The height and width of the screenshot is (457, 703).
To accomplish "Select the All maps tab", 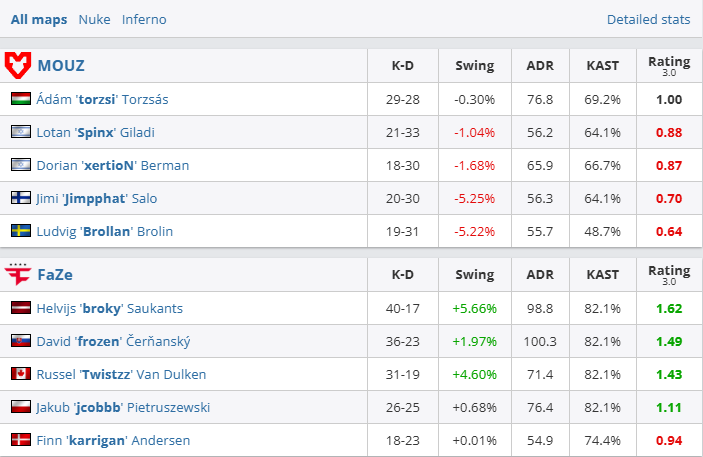I will pos(39,19).
